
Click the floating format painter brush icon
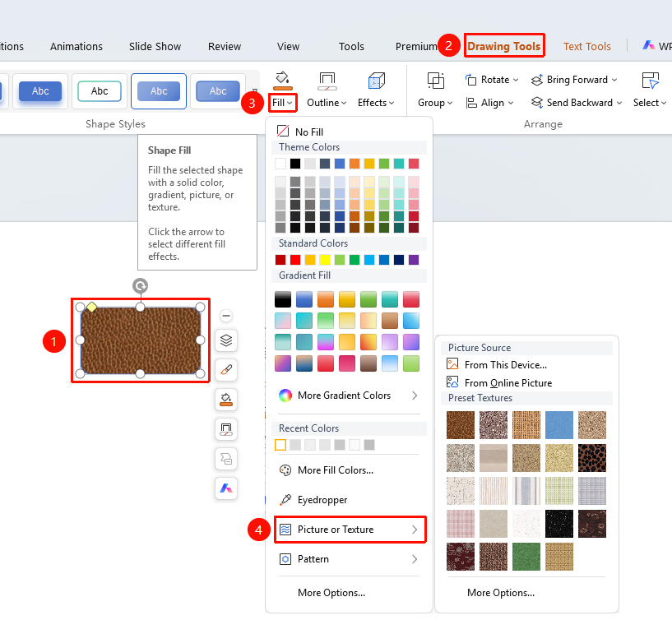click(x=226, y=370)
